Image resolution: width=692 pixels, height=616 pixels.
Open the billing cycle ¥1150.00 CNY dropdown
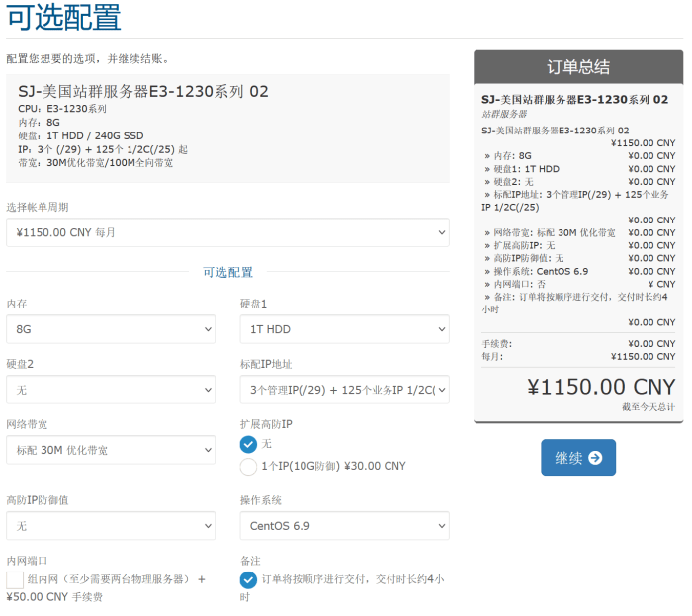click(227, 232)
